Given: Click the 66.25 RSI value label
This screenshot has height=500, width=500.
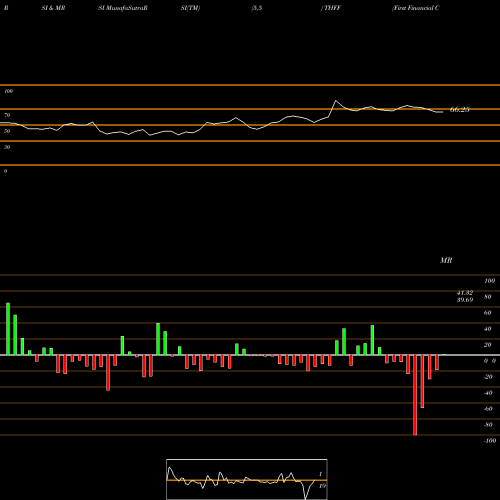Looking at the screenshot, I should [x=460, y=110].
